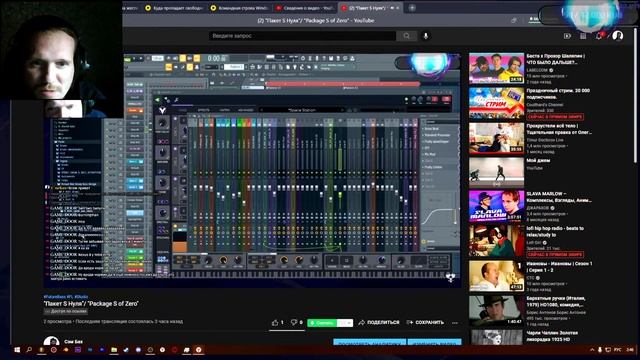Click the ДЖАРАХОВ channel name
Image resolution: width=640 pixels, height=360 pixels.
538,208
